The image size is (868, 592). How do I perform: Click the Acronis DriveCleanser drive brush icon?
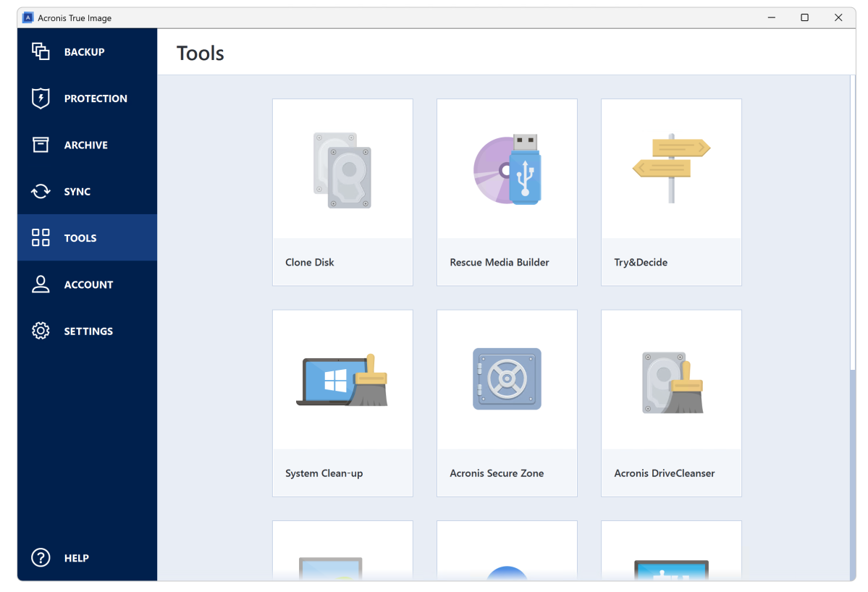[673, 382]
